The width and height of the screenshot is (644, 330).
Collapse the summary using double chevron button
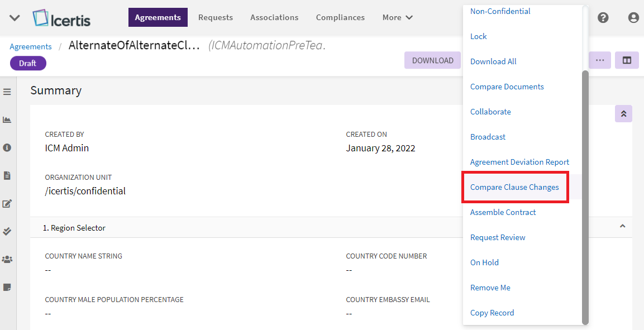click(623, 113)
